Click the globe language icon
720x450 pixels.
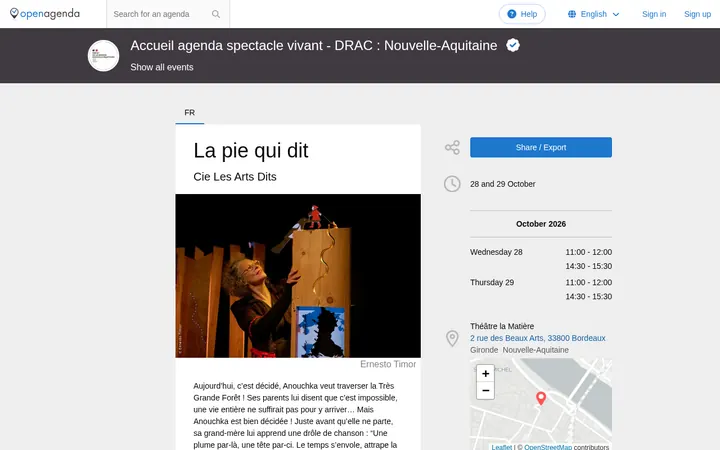point(572,14)
